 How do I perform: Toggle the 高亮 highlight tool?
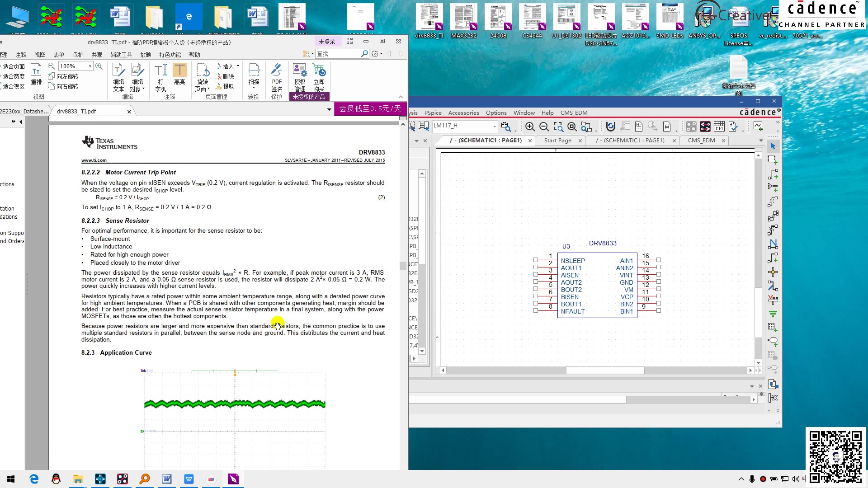(x=179, y=70)
